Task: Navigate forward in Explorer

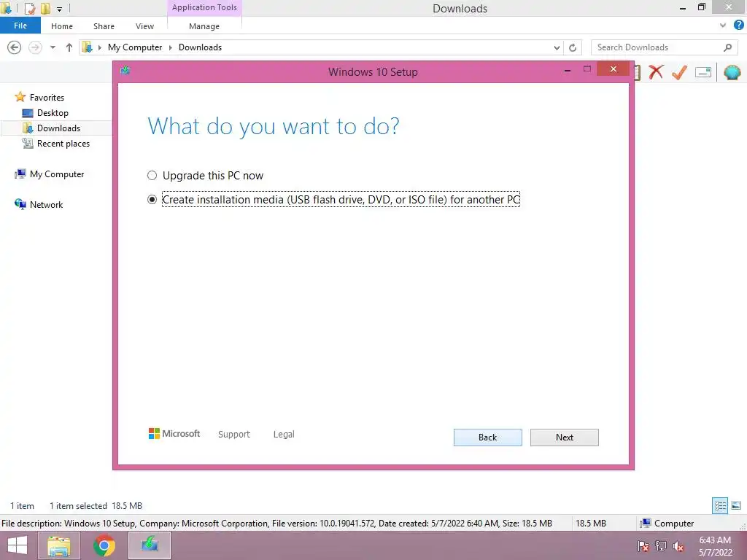Action: [35, 47]
